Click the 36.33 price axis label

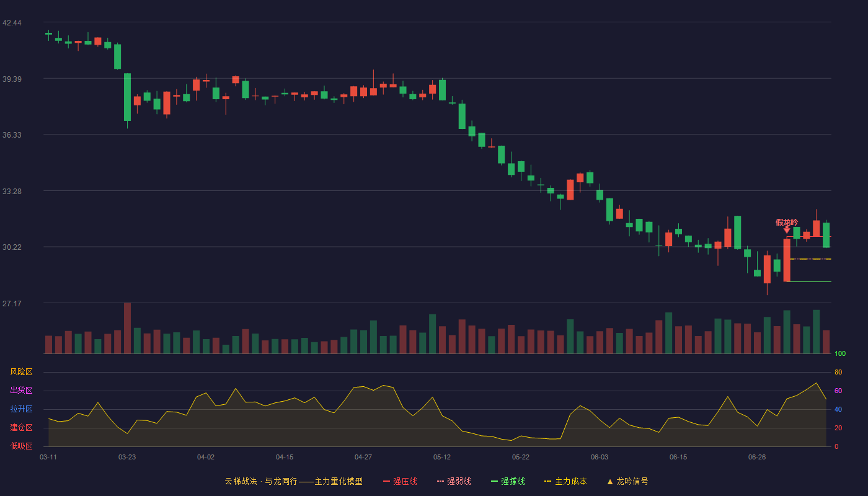pyautogui.click(x=12, y=135)
